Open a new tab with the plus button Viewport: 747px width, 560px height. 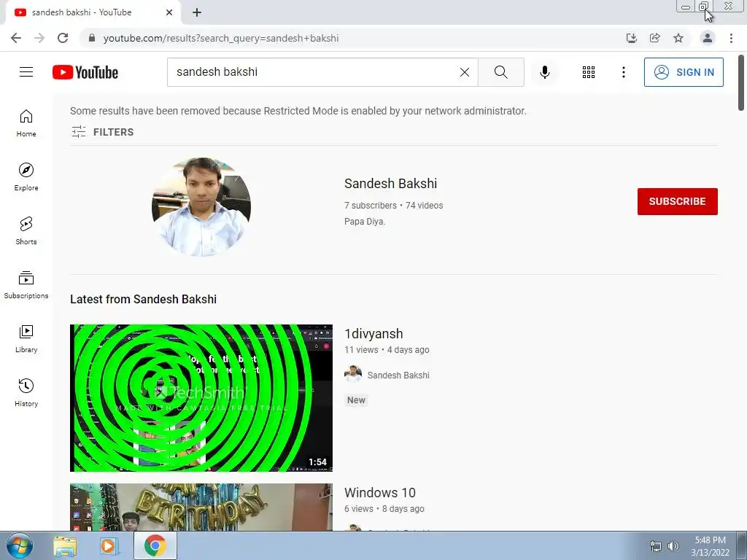(x=197, y=12)
